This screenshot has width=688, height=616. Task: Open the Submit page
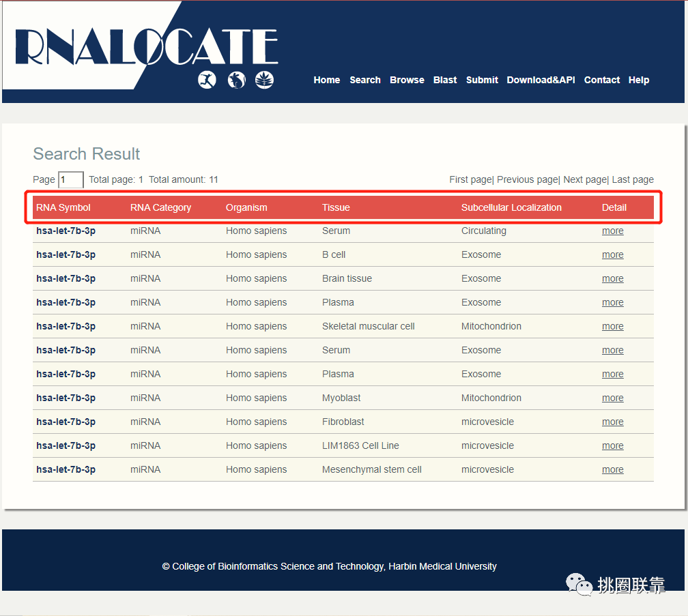[x=482, y=80]
